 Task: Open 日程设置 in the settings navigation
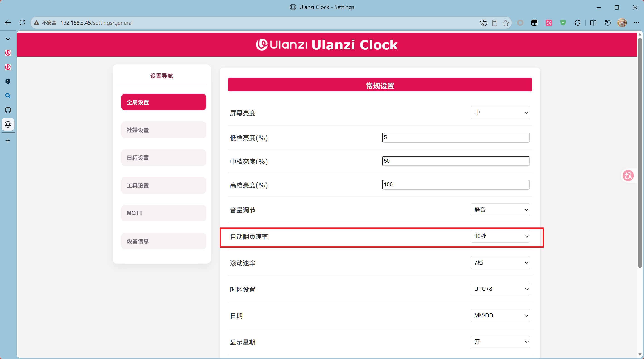164,158
